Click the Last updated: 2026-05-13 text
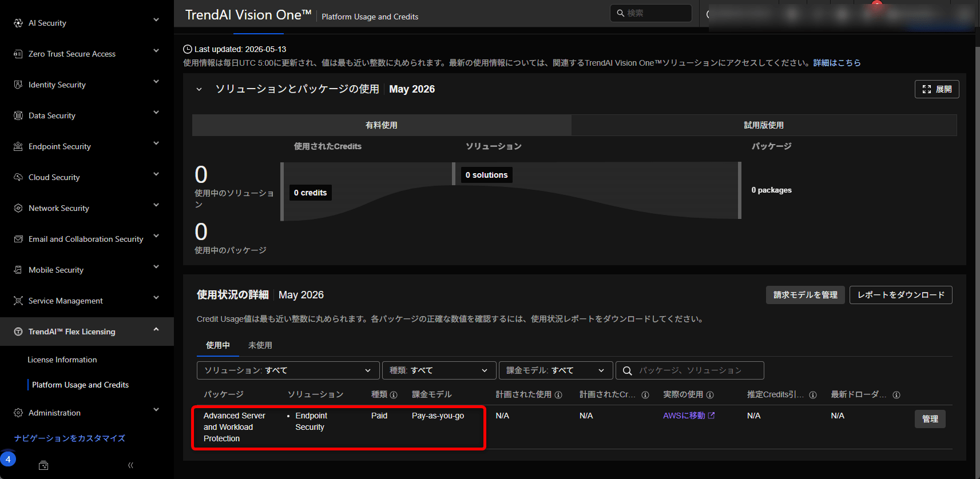980x479 pixels. pos(240,49)
